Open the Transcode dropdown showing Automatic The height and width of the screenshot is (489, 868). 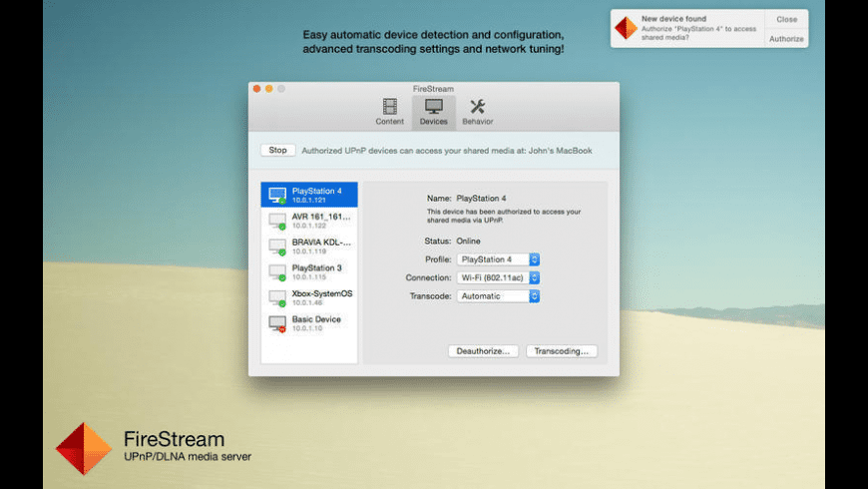tap(498, 296)
